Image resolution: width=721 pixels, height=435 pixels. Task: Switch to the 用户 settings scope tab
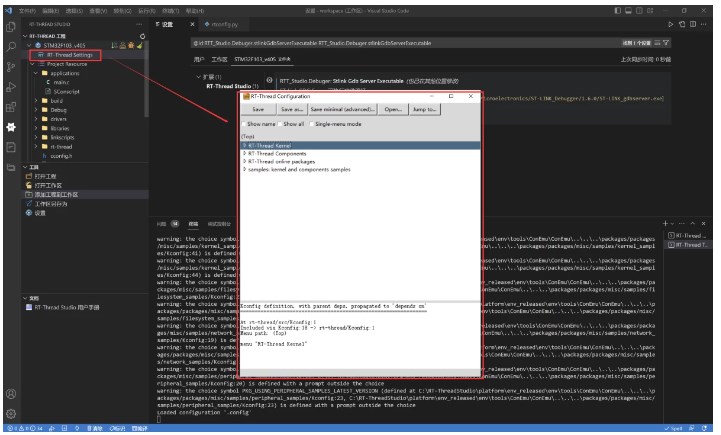tap(199, 59)
